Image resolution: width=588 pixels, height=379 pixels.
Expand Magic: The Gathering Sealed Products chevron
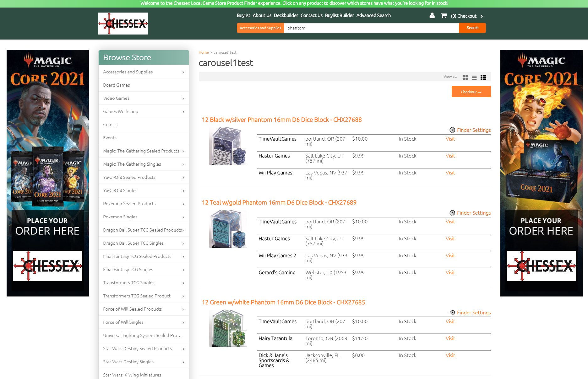pos(183,151)
